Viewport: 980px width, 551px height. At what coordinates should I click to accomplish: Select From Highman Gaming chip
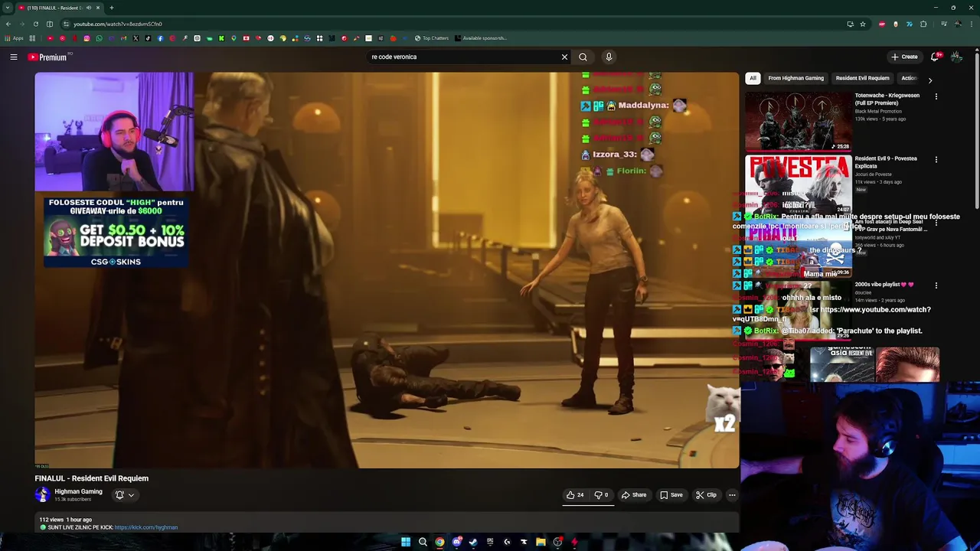795,78
